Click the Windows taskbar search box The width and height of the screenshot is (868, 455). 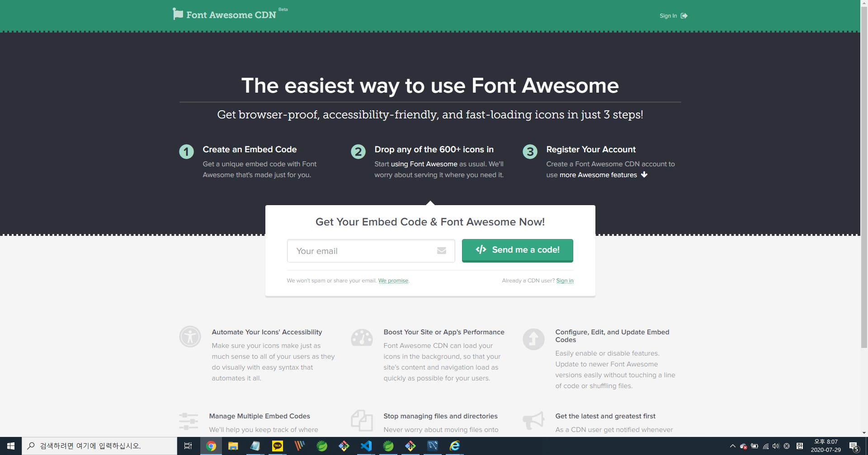pos(99,446)
